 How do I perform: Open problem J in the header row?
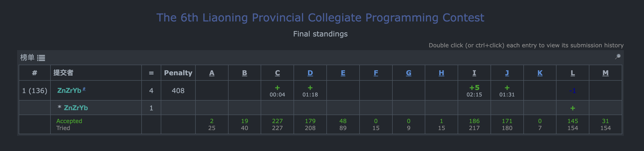[507, 73]
